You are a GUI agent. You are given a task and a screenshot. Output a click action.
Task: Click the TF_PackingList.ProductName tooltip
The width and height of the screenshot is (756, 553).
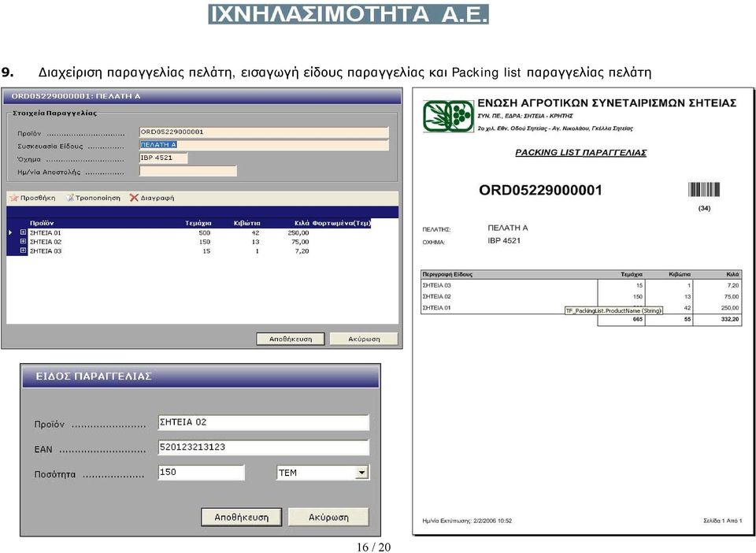613,311
